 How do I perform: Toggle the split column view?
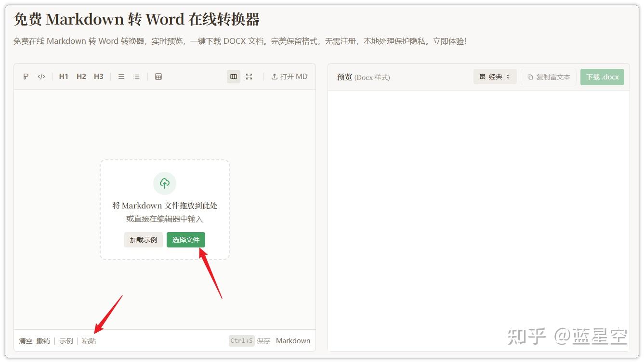click(234, 77)
